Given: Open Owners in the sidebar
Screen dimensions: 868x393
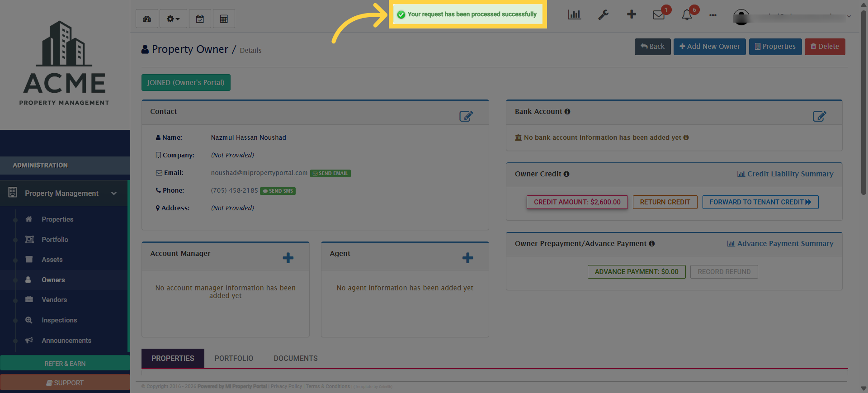Looking at the screenshot, I should point(53,280).
